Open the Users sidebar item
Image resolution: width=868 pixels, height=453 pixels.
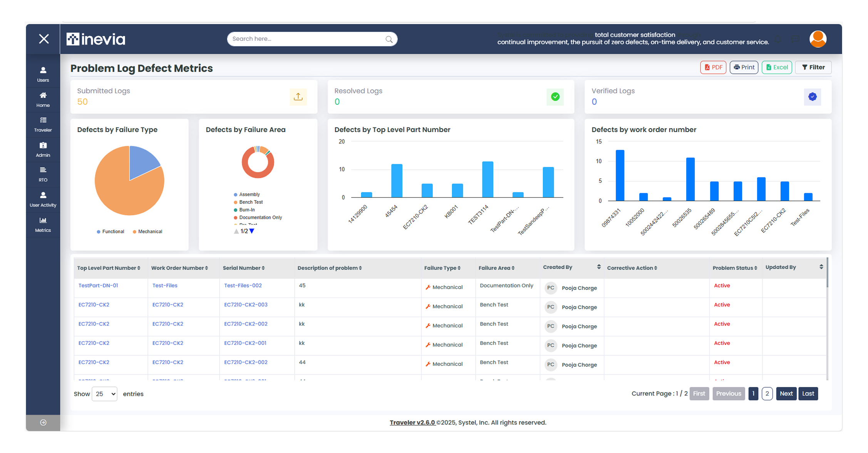pos(43,75)
